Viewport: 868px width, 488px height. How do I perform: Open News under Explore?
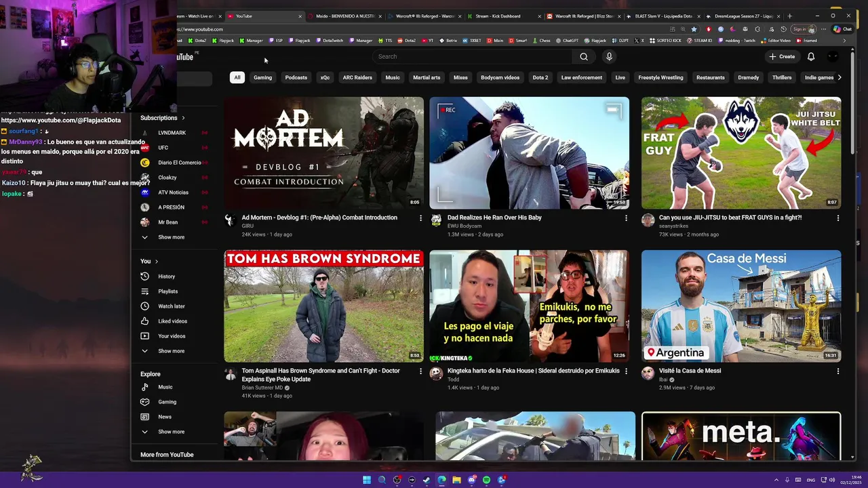(165, 417)
